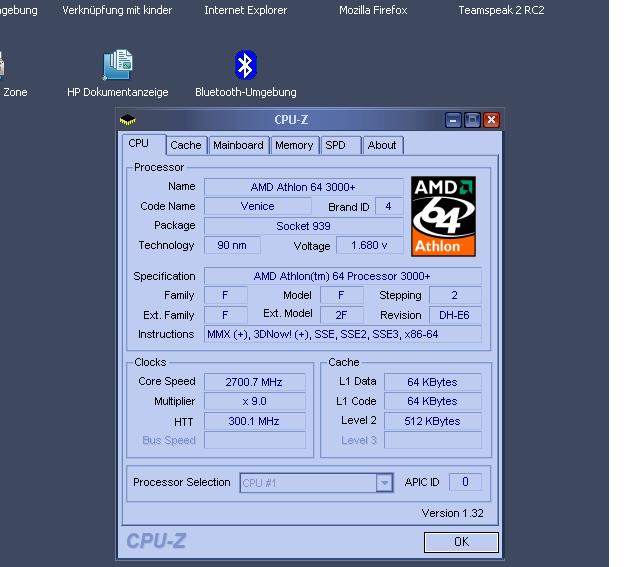Click the Teamspeak 2 RC2 desktop label
The height and width of the screenshot is (567, 640).
click(501, 10)
